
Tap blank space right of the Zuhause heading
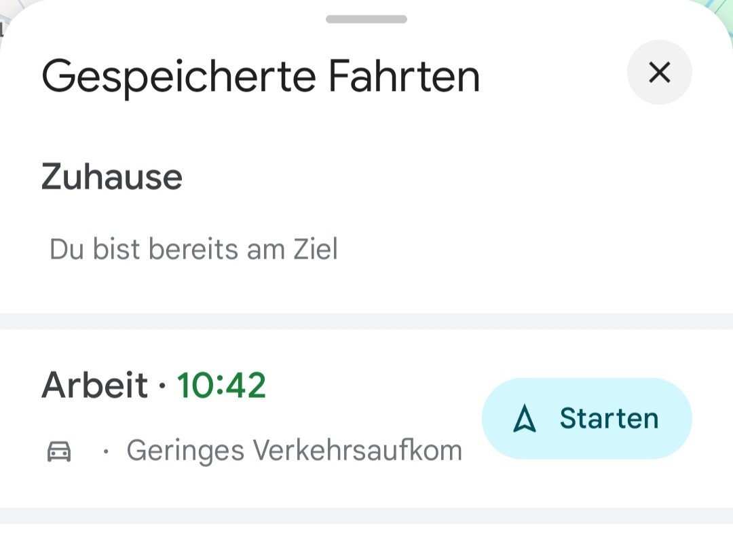tap(441, 177)
